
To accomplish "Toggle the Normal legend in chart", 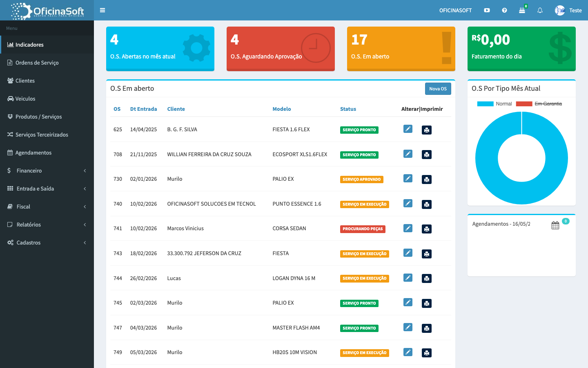I will click(494, 104).
